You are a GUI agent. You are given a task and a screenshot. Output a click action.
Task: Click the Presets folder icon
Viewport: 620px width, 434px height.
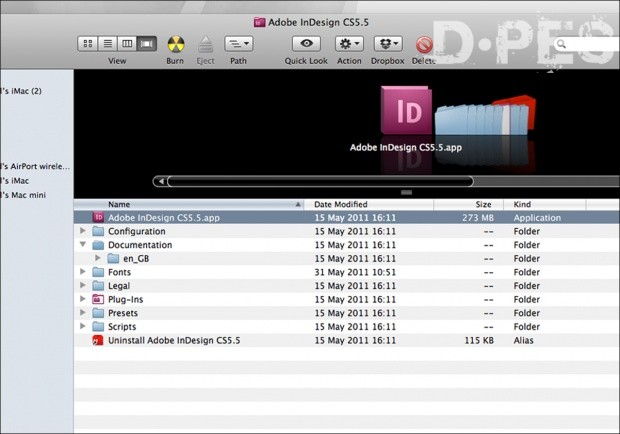coord(98,313)
